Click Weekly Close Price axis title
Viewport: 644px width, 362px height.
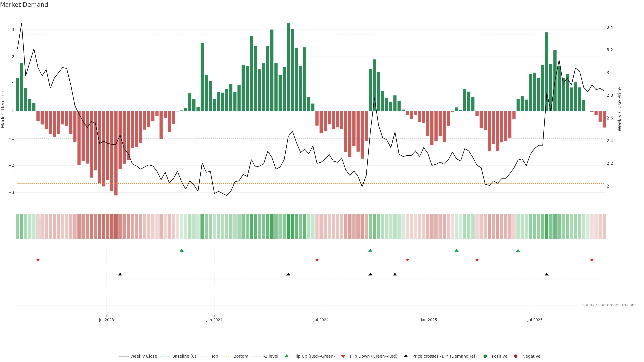tap(620, 109)
